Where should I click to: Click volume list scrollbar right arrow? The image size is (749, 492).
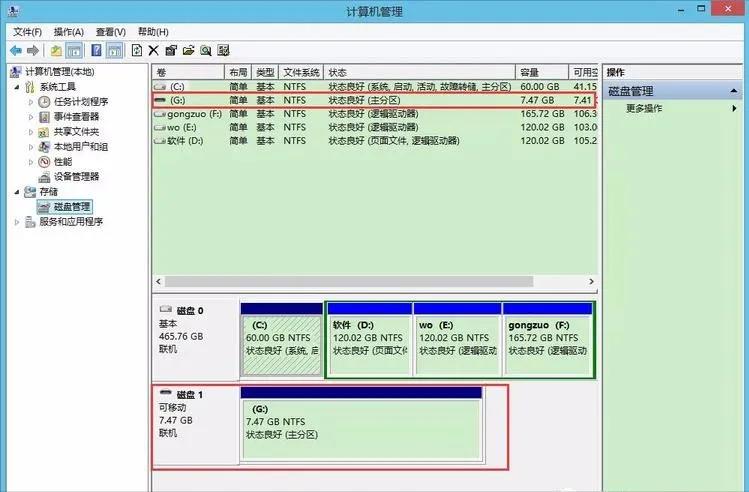[x=591, y=281]
